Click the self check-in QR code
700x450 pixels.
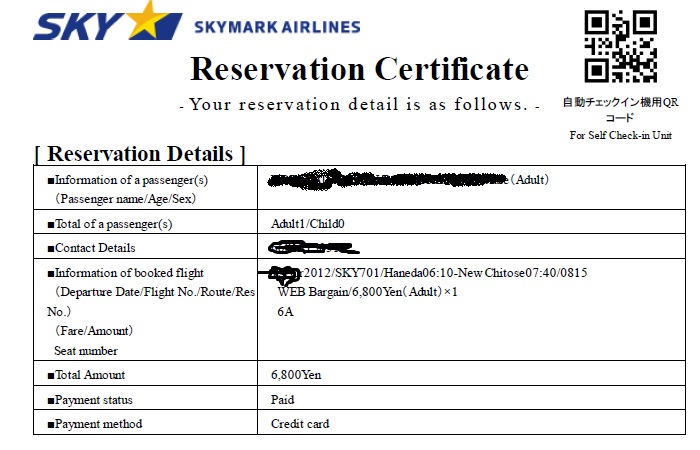(620, 46)
